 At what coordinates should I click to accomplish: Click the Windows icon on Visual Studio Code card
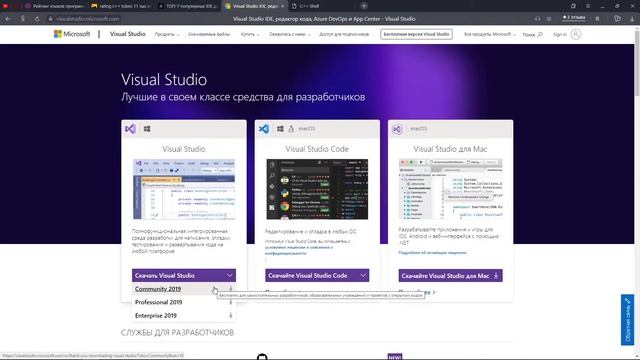pyautogui.click(x=280, y=129)
